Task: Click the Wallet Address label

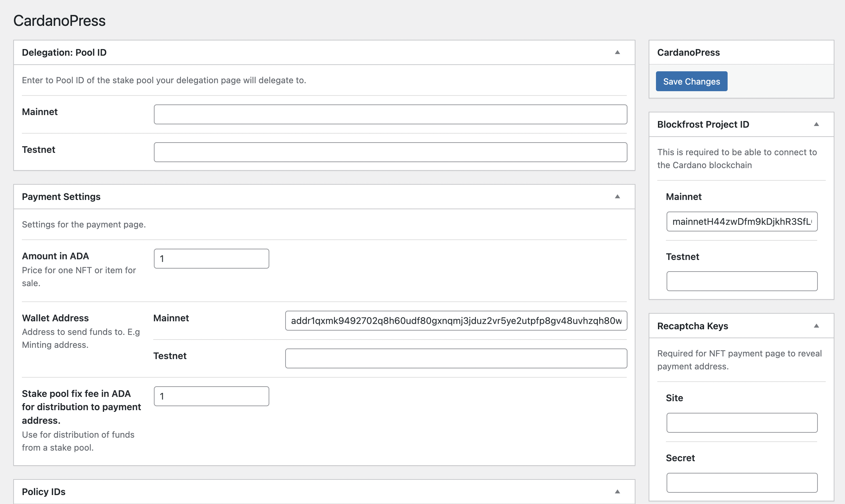Action: (55, 318)
